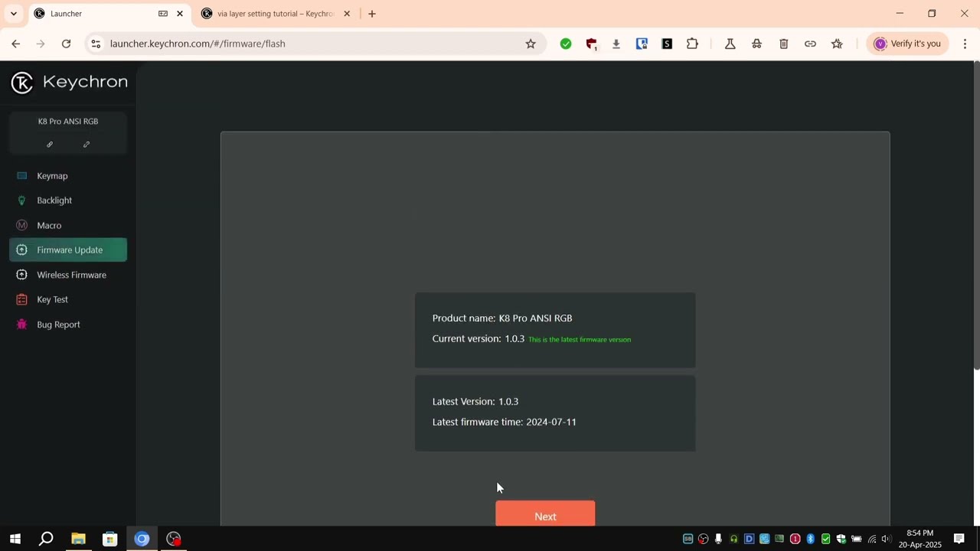Click the link icon under K8 Pro
The width and height of the screenshot is (980, 551).
[x=50, y=144]
